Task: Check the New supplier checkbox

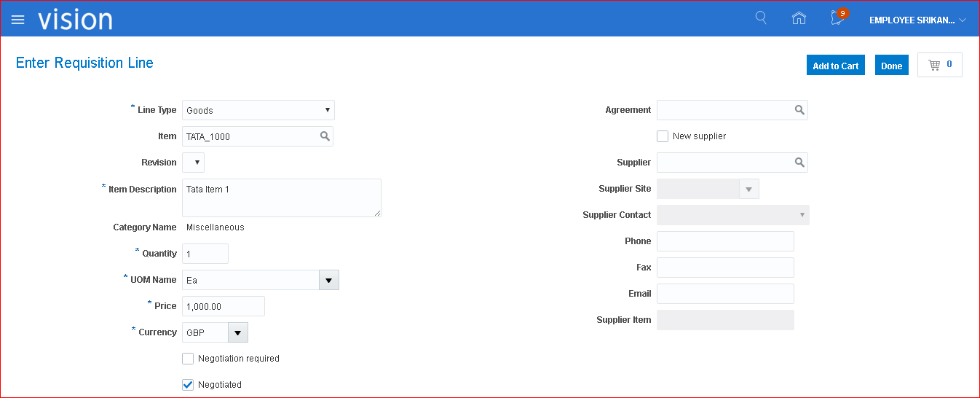Action: 663,136
